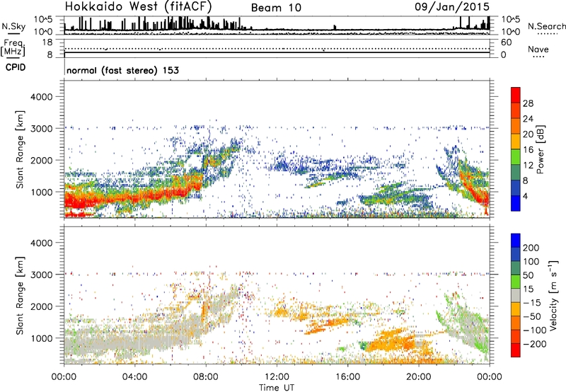This screenshot has height=392, width=566.
Task: Click the '04:00' time axis label
Action: (x=134, y=377)
